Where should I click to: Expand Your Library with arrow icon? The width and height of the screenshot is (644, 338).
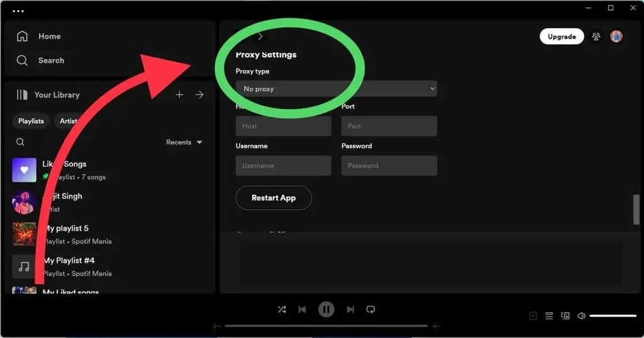click(x=199, y=95)
